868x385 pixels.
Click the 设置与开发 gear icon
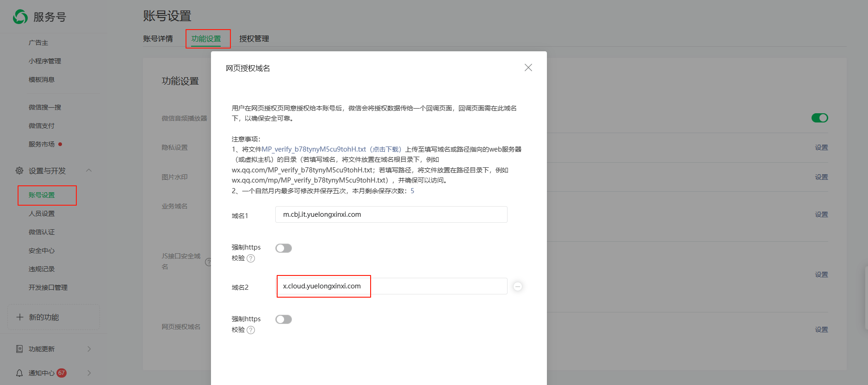[19, 171]
